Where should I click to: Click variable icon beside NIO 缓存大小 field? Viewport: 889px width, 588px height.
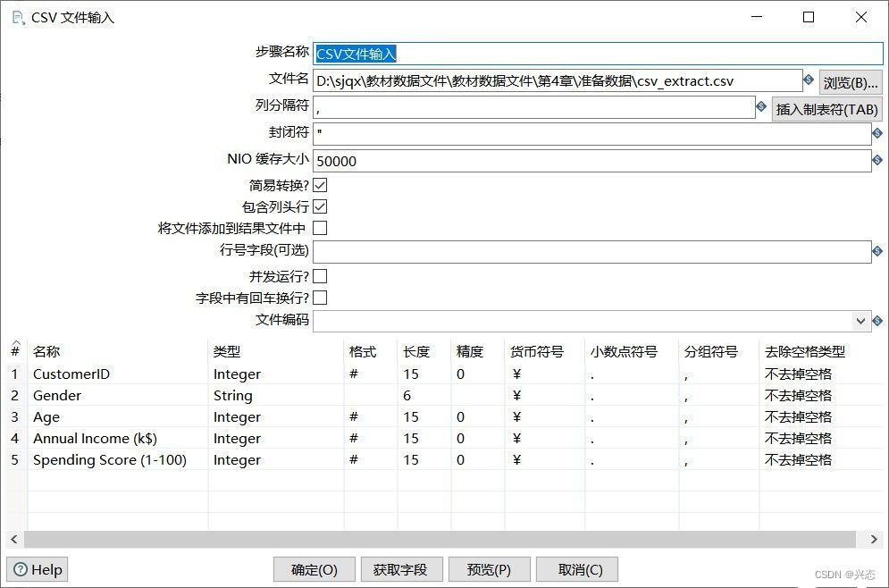point(877,160)
